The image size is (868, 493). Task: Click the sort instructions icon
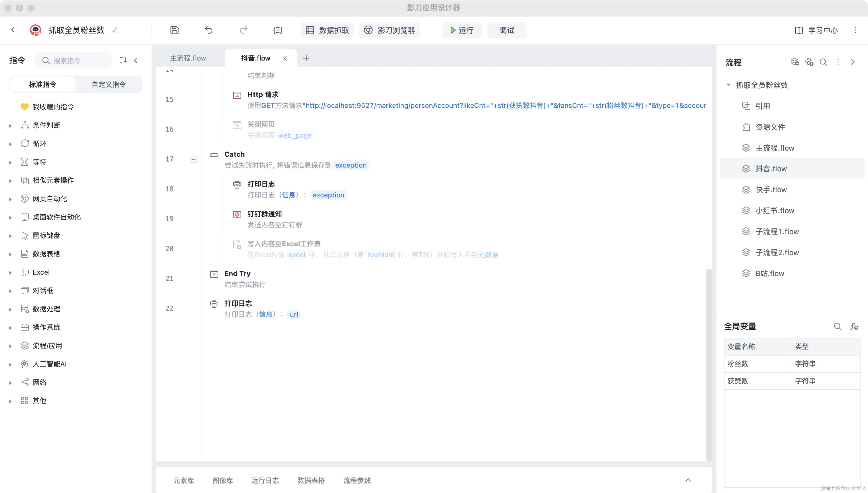[x=123, y=60]
